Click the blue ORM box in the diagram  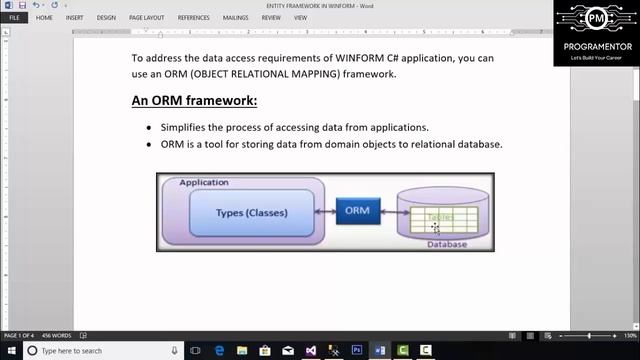[x=358, y=211]
